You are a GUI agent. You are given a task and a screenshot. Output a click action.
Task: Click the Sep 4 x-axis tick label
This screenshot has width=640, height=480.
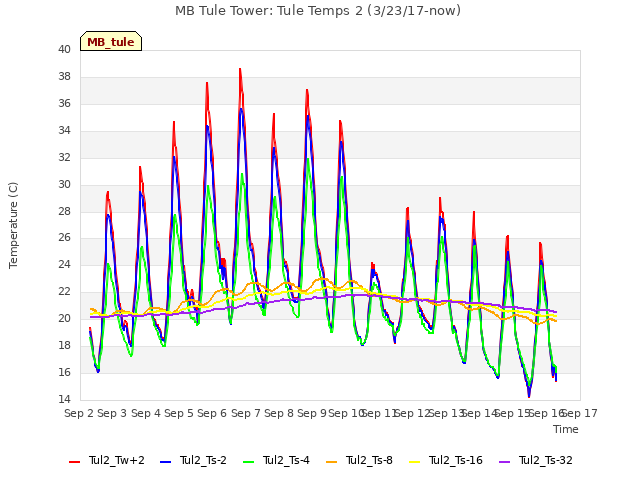146,413
